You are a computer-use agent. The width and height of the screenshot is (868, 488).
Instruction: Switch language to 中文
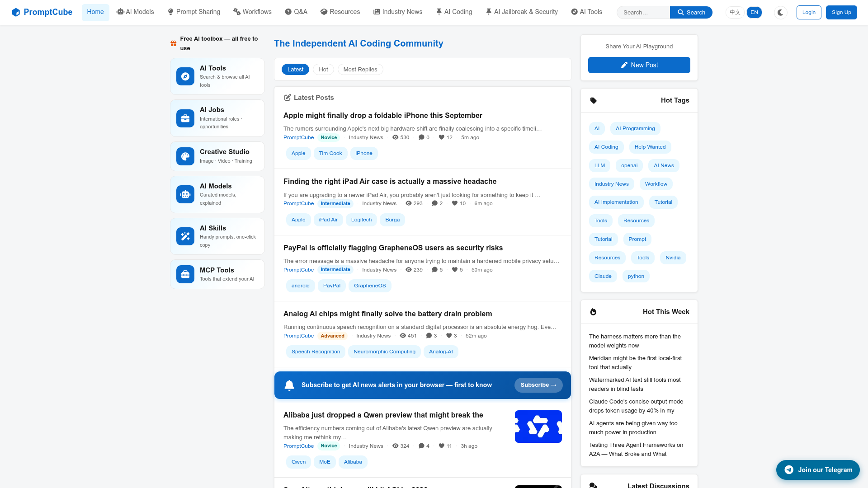tap(735, 13)
